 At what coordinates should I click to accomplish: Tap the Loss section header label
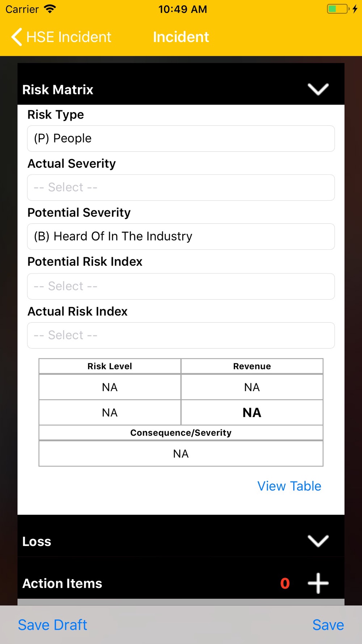[x=37, y=541]
